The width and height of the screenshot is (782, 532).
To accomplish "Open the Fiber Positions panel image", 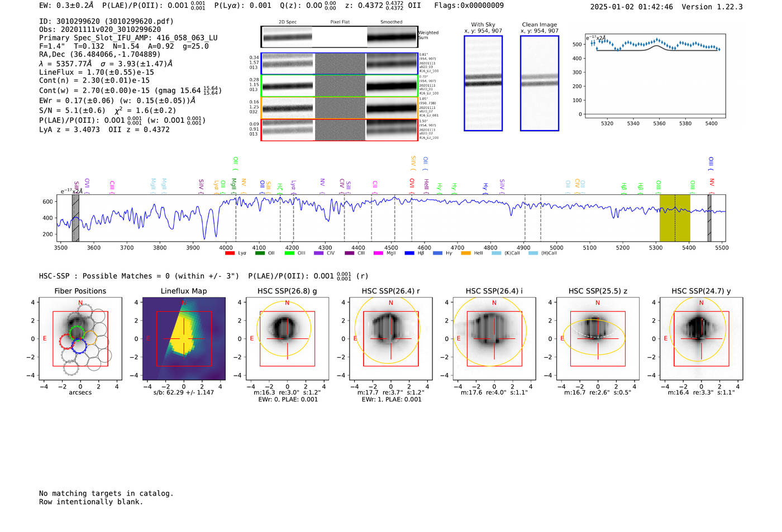I will coord(80,338).
